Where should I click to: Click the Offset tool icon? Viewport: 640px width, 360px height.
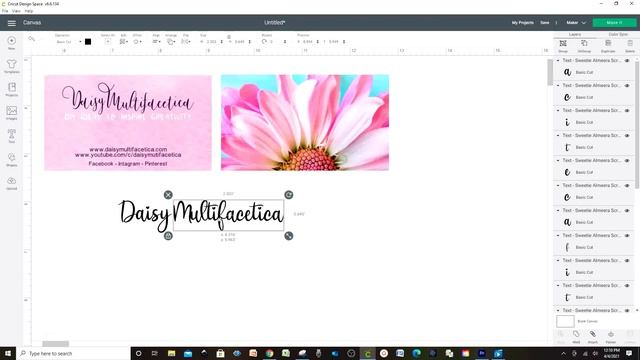coord(137,42)
